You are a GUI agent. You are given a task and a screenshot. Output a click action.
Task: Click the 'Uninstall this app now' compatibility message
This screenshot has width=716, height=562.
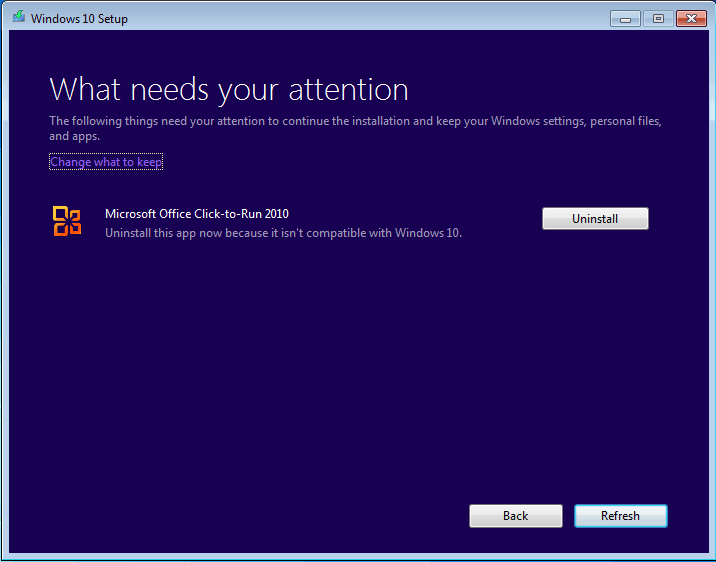(283, 233)
